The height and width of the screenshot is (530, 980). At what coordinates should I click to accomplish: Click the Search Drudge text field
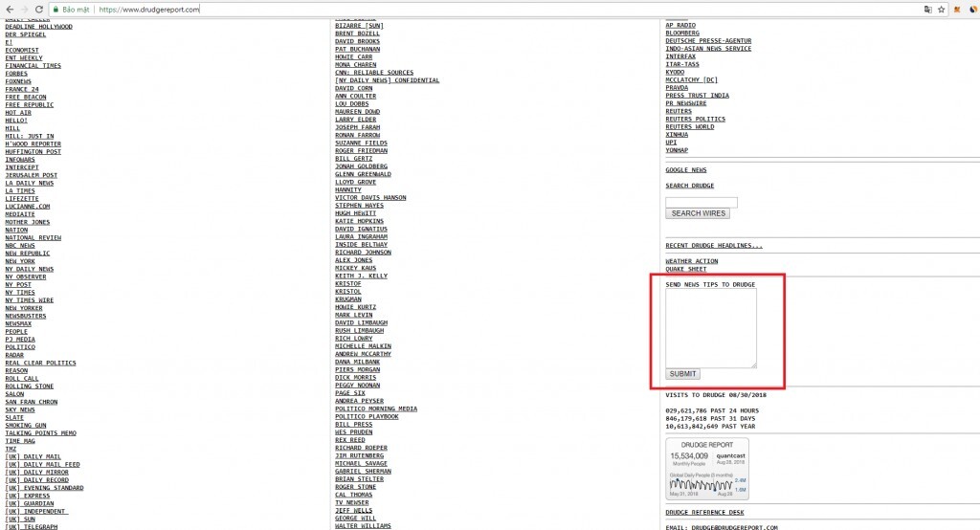(701, 202)
